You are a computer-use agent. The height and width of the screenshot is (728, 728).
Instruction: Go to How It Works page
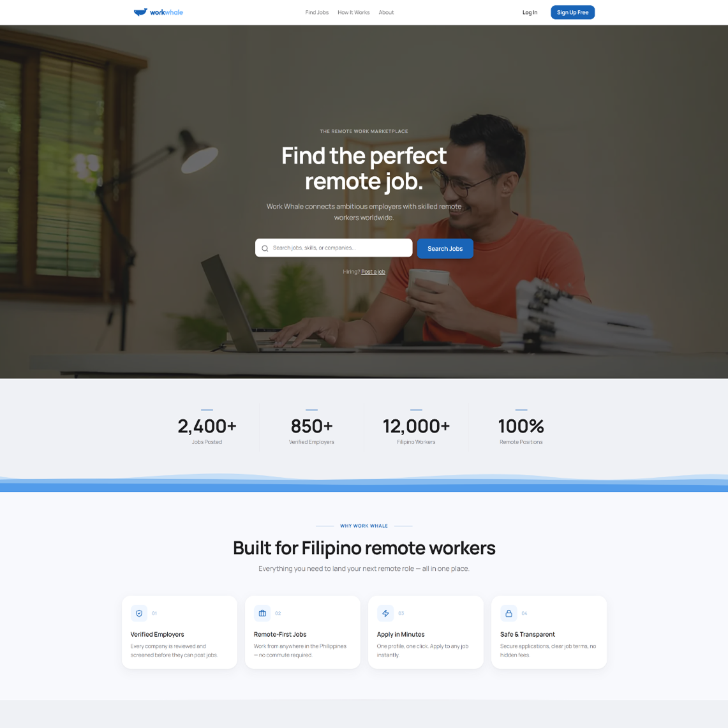tap(353, 13)
